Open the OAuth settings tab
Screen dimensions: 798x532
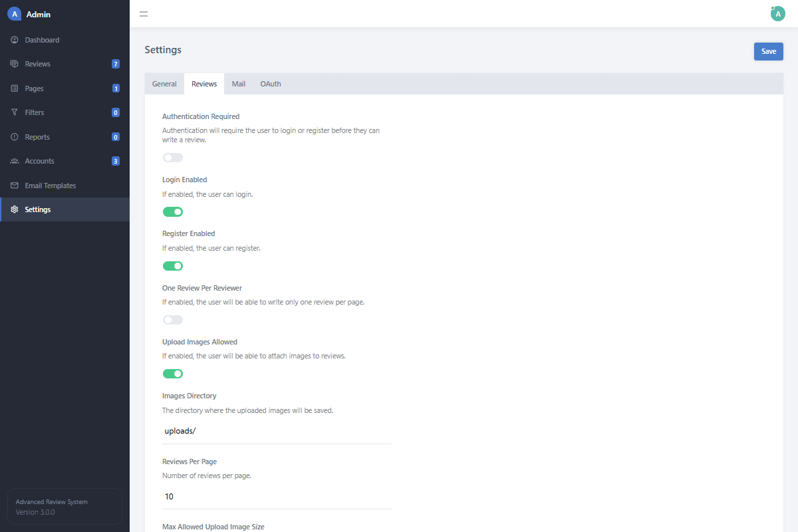tap(271, 83)
